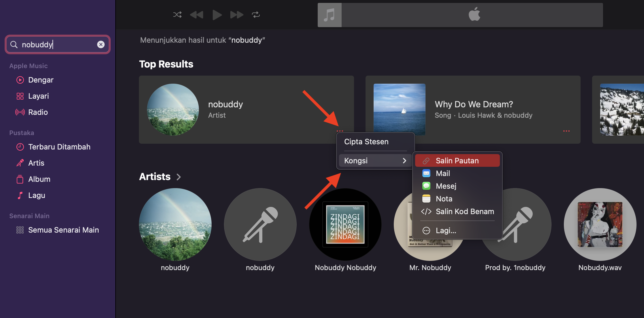Select Cipta Stesen in context menu
The width and height of the screenshot is (644, 318).
(x=375, y=142)
